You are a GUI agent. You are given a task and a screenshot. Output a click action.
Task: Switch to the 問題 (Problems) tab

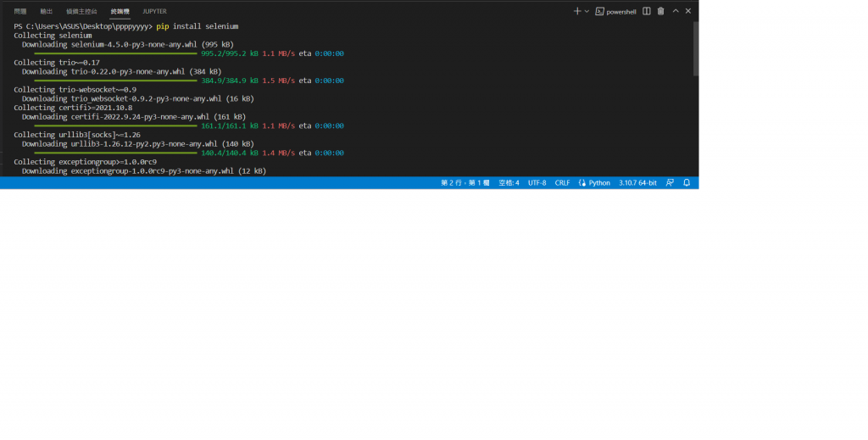[20, 12]
